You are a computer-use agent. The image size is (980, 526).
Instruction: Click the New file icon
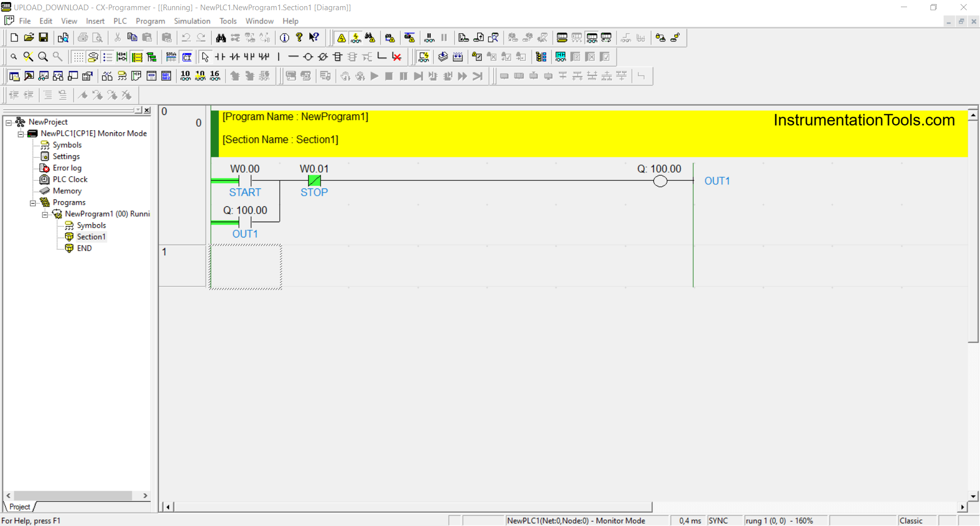click(x=14, y=37)
